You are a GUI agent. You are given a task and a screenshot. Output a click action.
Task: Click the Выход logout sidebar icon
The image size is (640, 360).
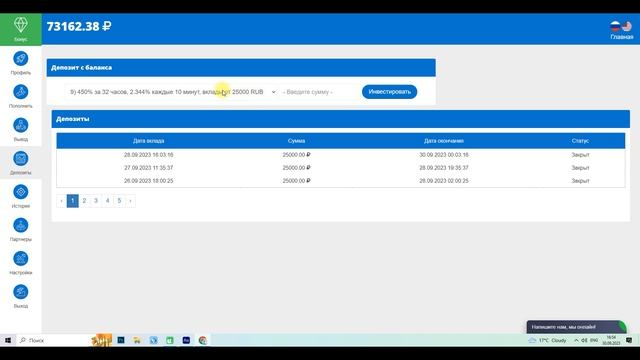point(21,292)
